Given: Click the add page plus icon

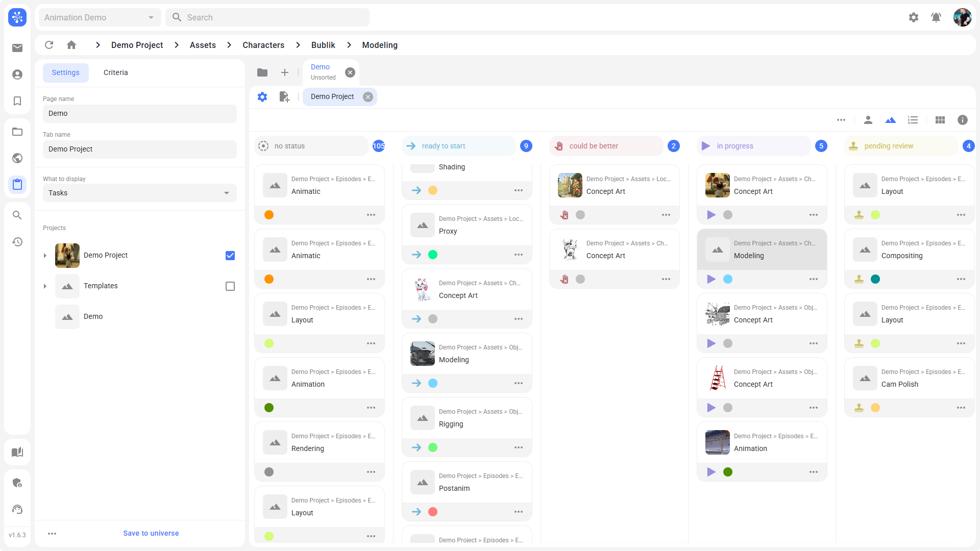Looking at the screenshot, I should pos(285,72).
